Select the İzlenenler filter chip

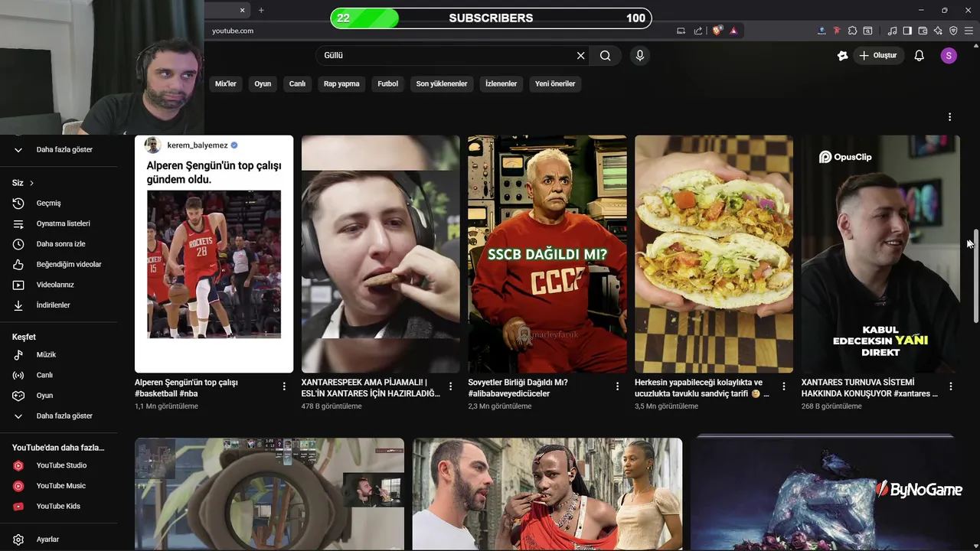point(501,84)
